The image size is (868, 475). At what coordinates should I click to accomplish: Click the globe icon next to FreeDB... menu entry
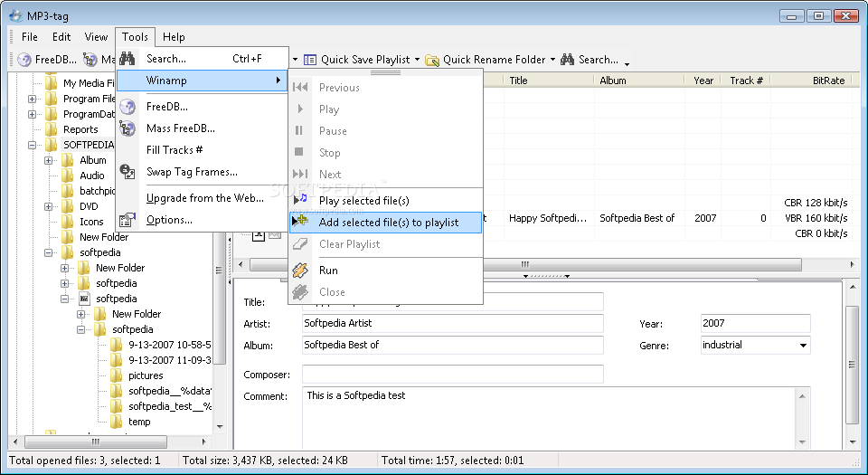127,106
